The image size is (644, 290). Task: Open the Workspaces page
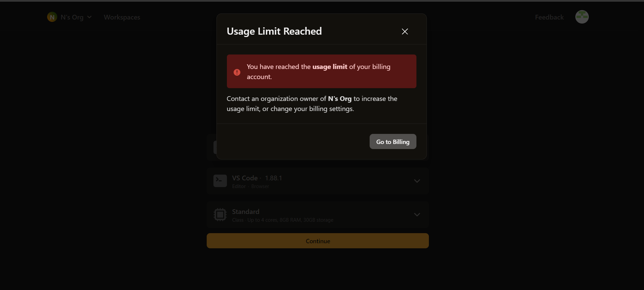[x=122, y=17]
